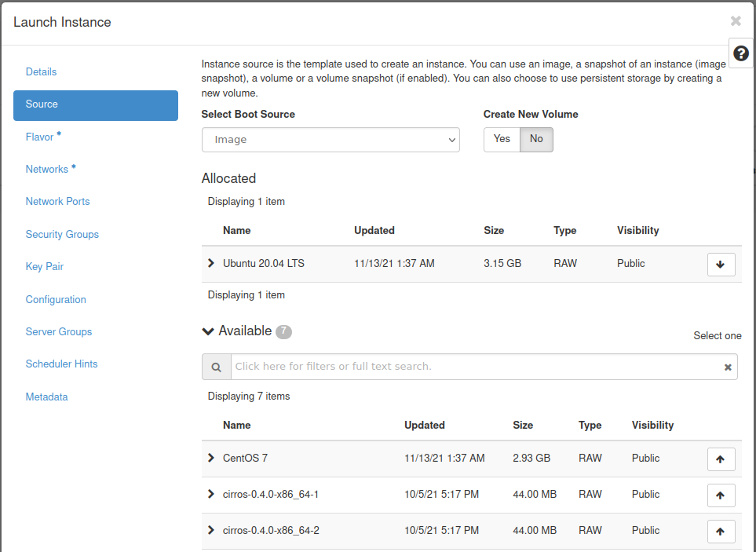Set Create New Volume to No
Viewport: 756px width, 552px height.
pos(536,139)
